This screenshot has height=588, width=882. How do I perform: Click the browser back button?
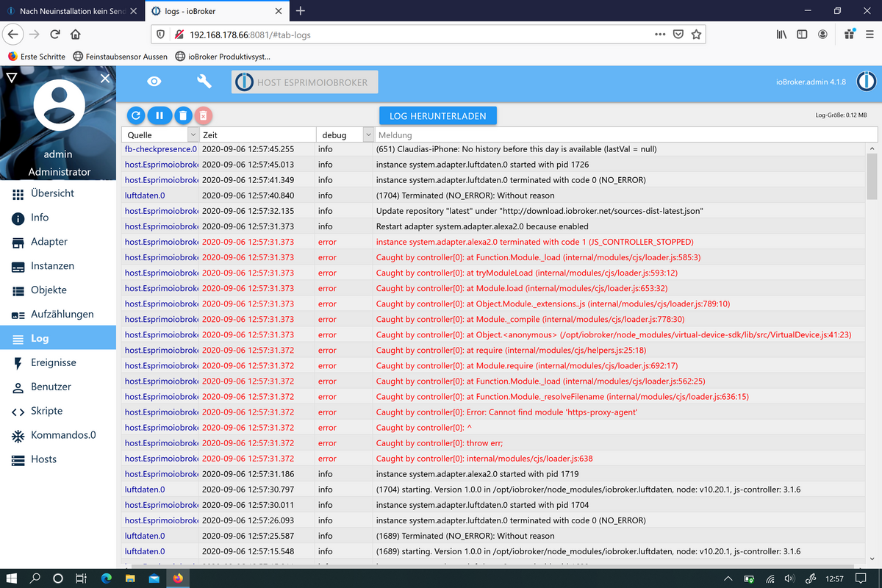click(14, 35)
